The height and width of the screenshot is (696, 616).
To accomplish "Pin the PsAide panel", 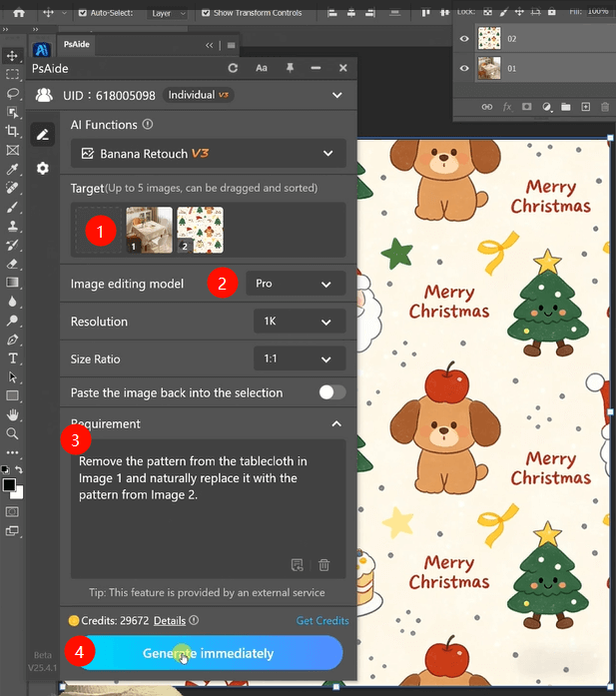I will pos(289,68).
